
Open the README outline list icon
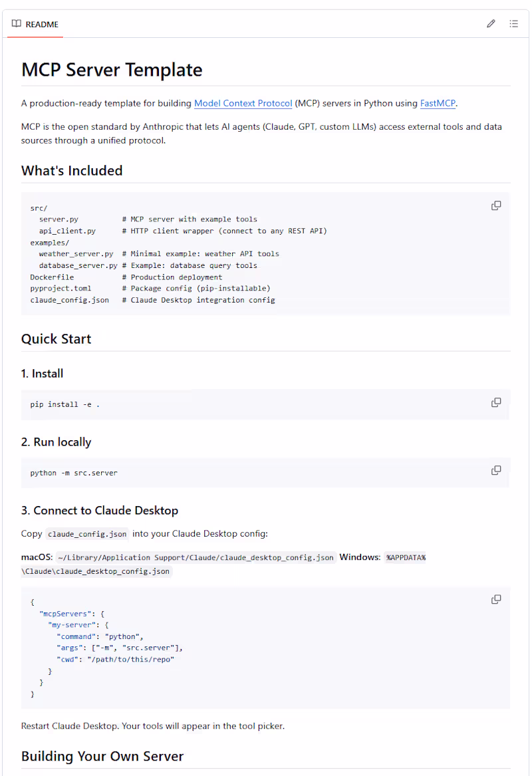[513, 24]
